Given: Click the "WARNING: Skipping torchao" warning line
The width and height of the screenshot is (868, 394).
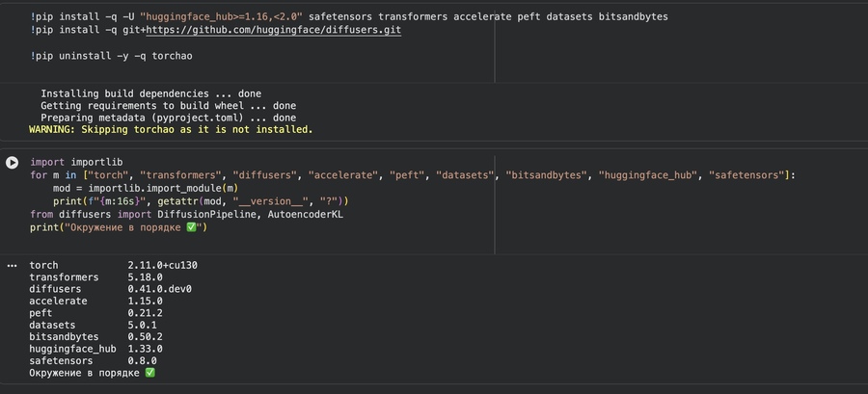Looking at the screenshot, I should click(x=171, y=130).
